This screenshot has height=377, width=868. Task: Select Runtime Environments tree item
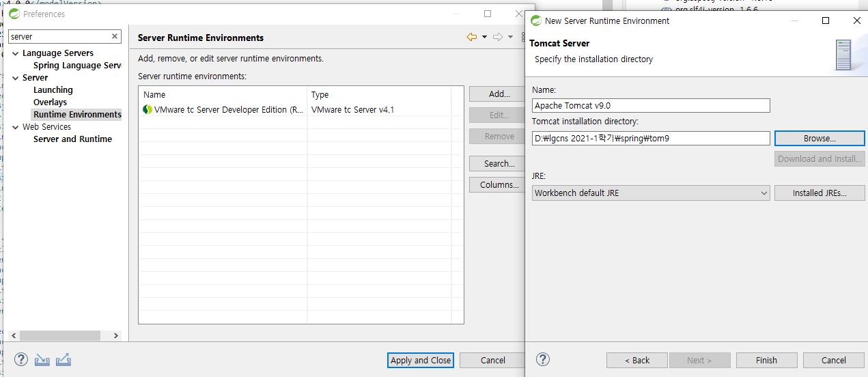tap(77, 115)
